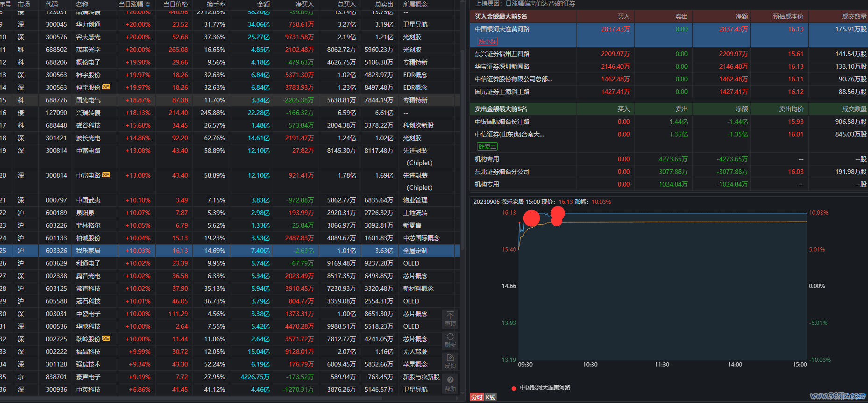The width and height of the screenshot is (868, 403).
Task: Select the 东北证券烟台分公司 seller row
Action: pos(669,172)
